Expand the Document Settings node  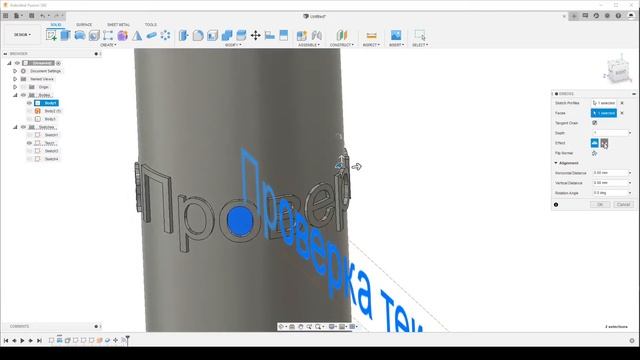15,71
